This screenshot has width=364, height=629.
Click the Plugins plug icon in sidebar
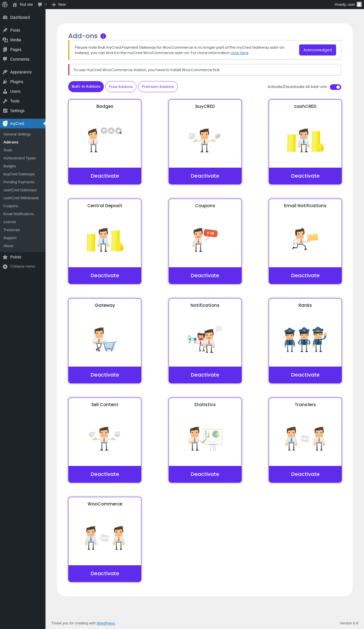(5, 82)
